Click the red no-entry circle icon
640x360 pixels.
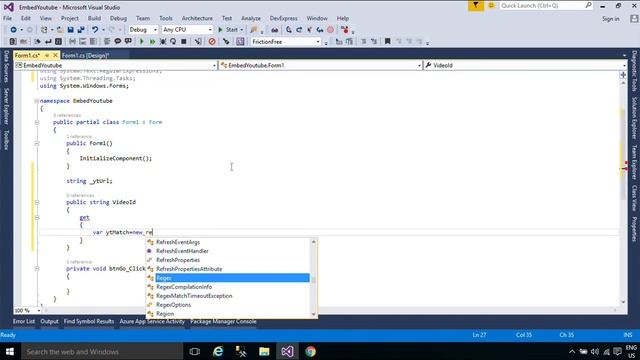(212, 42)
